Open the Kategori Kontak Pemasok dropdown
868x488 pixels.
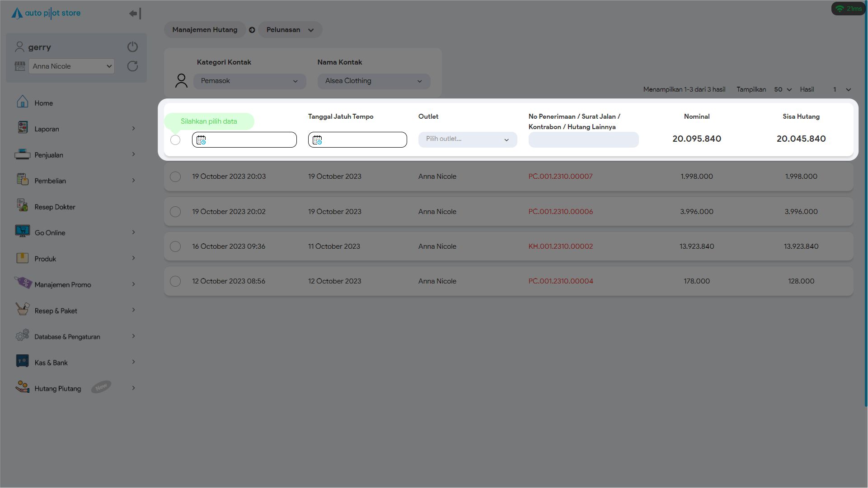[x=249, y=81]
